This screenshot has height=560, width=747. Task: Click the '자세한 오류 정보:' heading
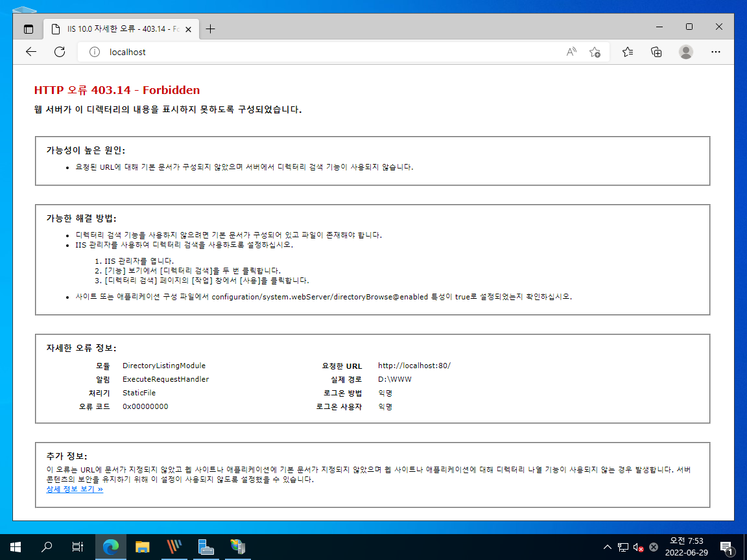point(82,348)
